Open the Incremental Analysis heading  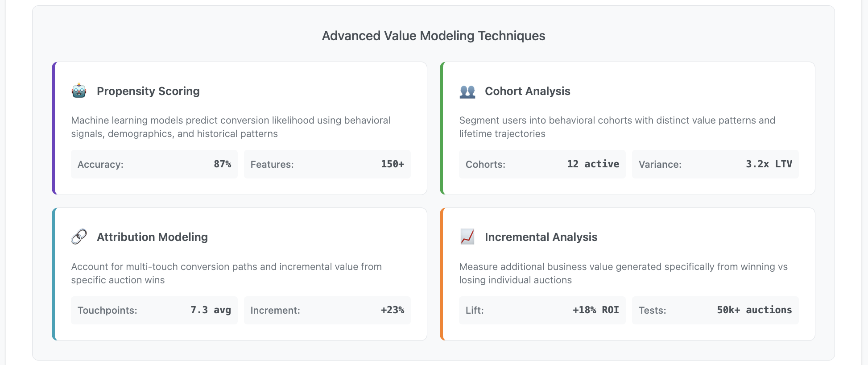click(541, 237)
